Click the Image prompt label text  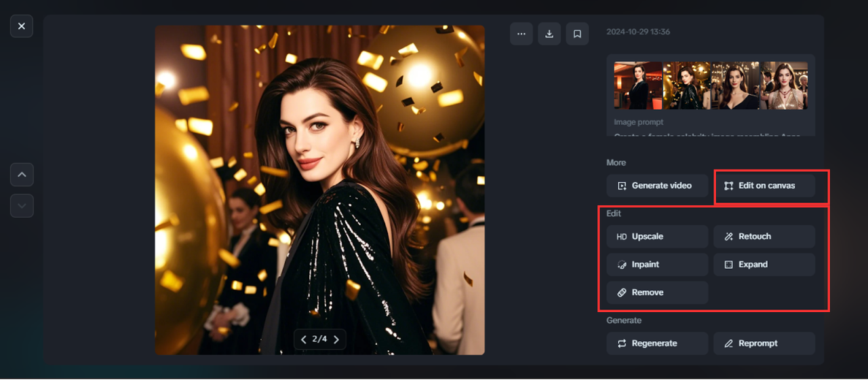639,122
